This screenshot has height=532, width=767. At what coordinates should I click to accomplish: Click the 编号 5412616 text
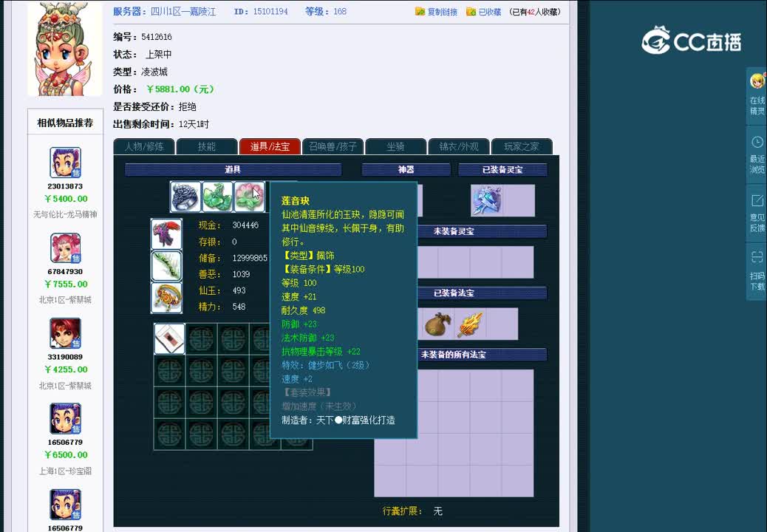click(143, 37)
